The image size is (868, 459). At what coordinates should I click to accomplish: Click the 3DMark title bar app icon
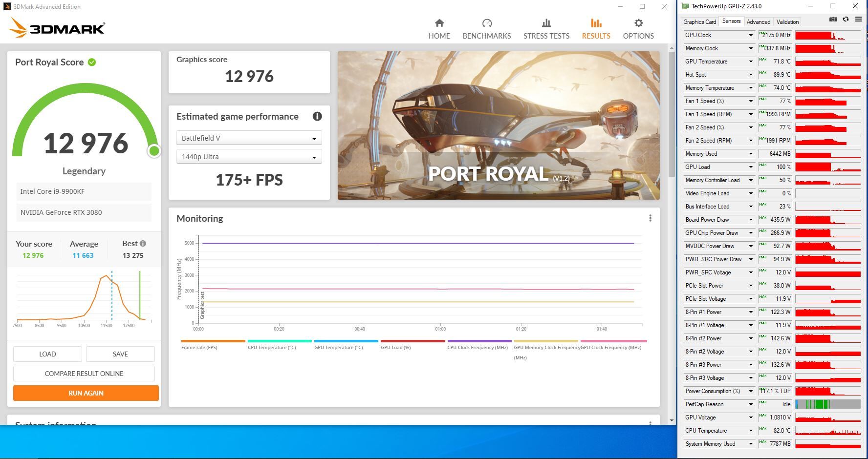tap(7, 6)
